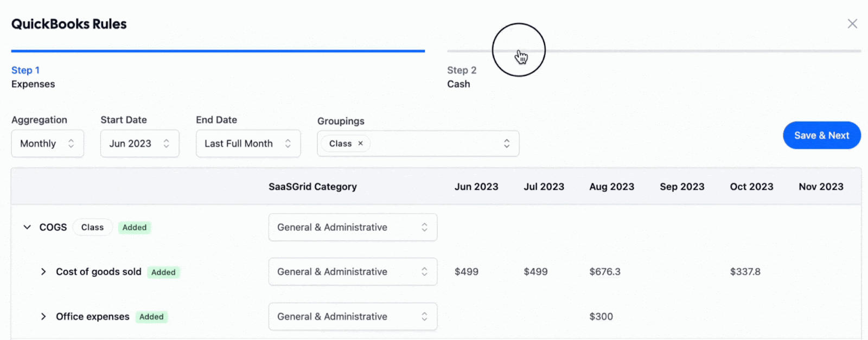The width and height of the screenshot is (868, 340).
Task: Open the Groupings dropdown arrows
Action: 507,144
